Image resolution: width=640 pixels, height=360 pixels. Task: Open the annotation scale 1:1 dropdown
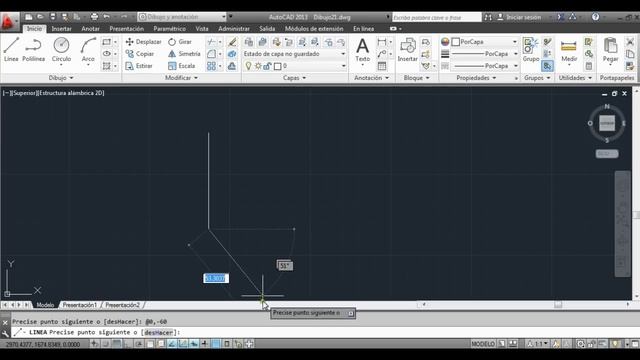pos(538,344)
